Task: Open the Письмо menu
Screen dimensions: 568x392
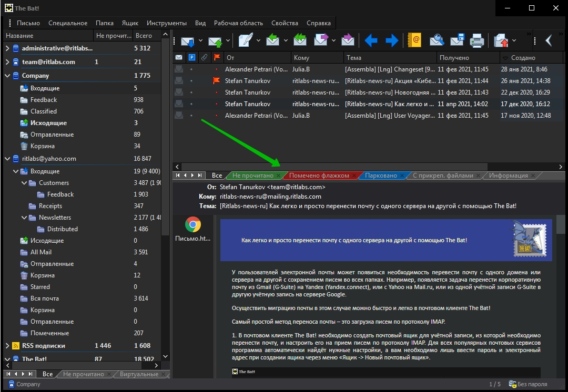Action: click(28, 23)
